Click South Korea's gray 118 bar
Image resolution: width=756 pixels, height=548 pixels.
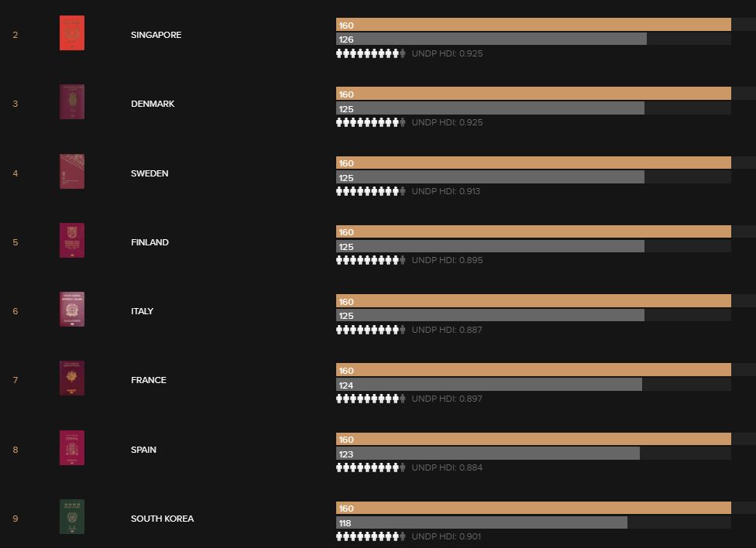tap(481, 523)
